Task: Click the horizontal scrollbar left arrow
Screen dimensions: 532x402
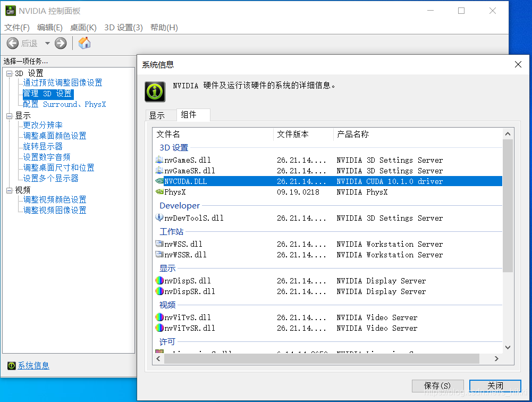Action: coord(158,358)
